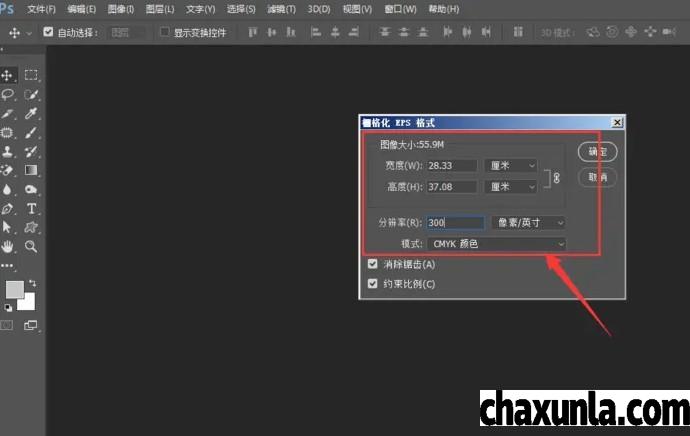Select the Move tool in the toolbox

pos(9,75)
